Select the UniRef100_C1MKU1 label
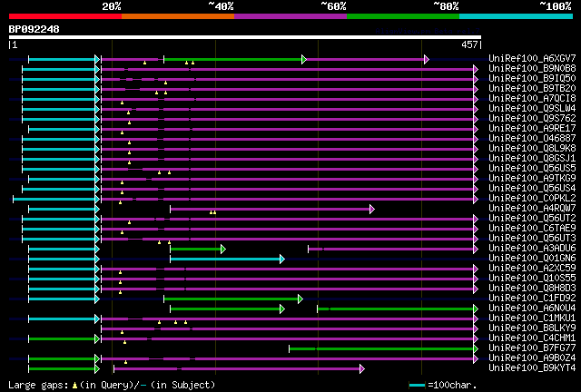The height and width of the screenshot is (392, 581). [532, 318]
